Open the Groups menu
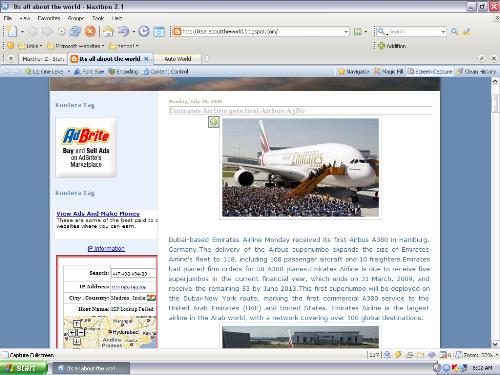The height and width of the screenshot is (375, 500). coord(76,18)
